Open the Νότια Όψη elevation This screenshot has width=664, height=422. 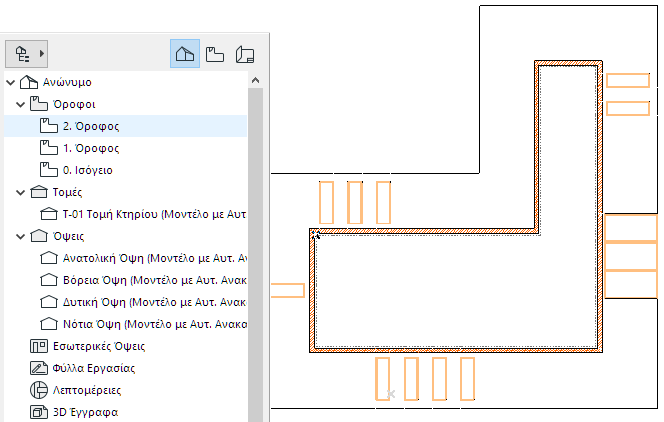155,324
